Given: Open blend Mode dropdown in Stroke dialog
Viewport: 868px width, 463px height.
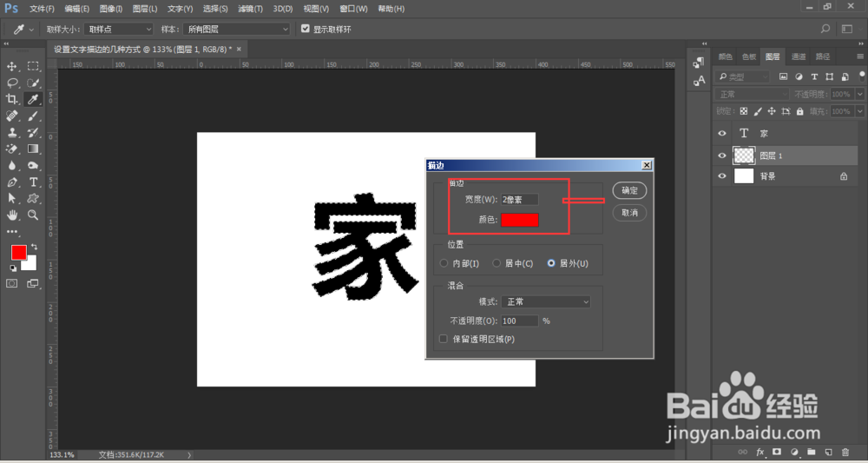Looking at the screenshot, I should click(546, 301).
